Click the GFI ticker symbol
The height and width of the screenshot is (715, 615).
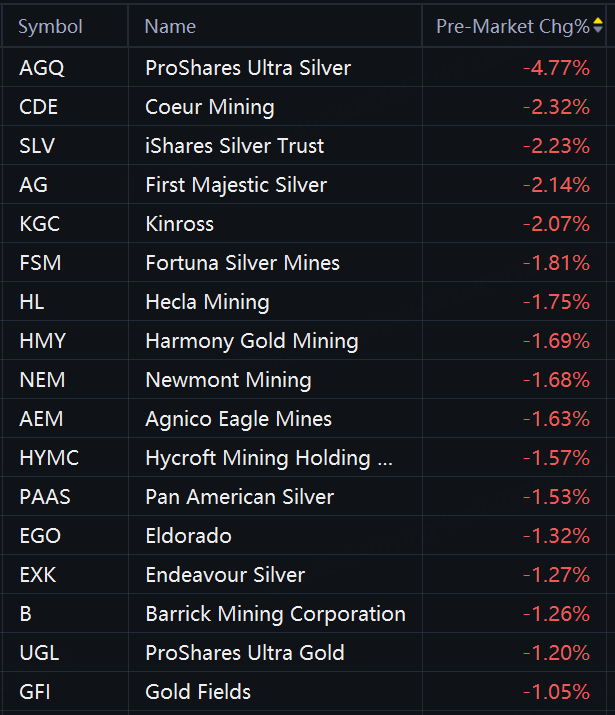[35, 692]
